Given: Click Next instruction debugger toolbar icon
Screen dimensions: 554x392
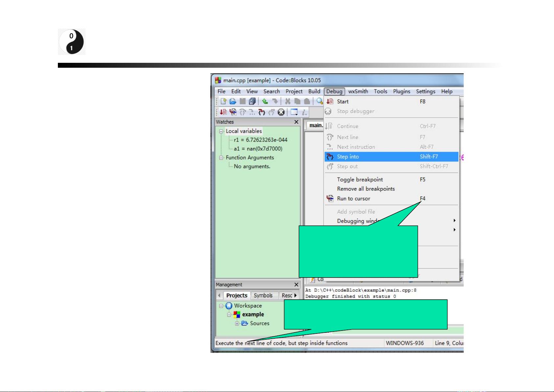Looking at the screenshot, I should pyautogui.click(x=252, y=112).
